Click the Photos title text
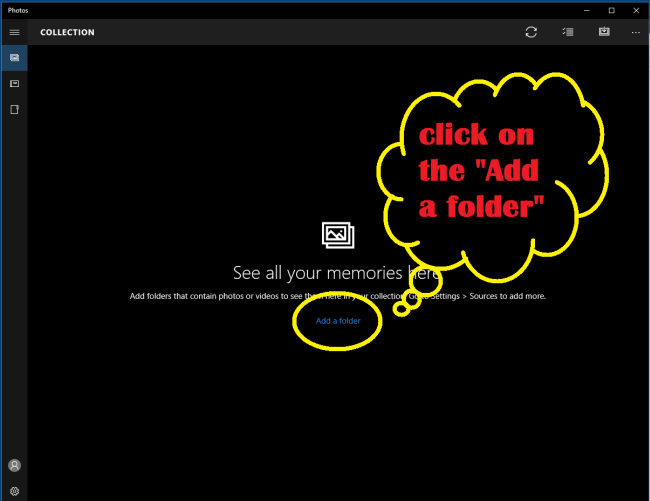Image resolution: width=650 pixels, height=501 pixels. tap(18, 10)
